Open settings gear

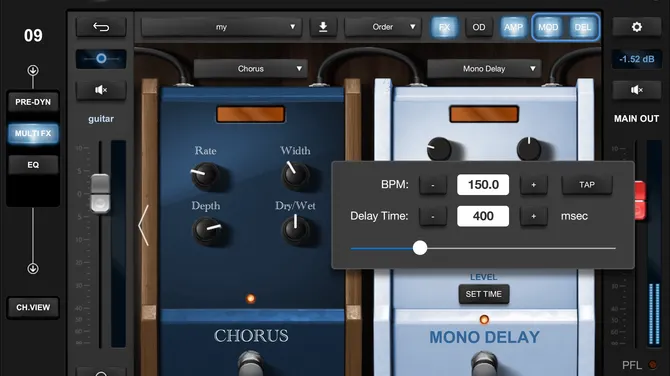click(x=637, y=27)
